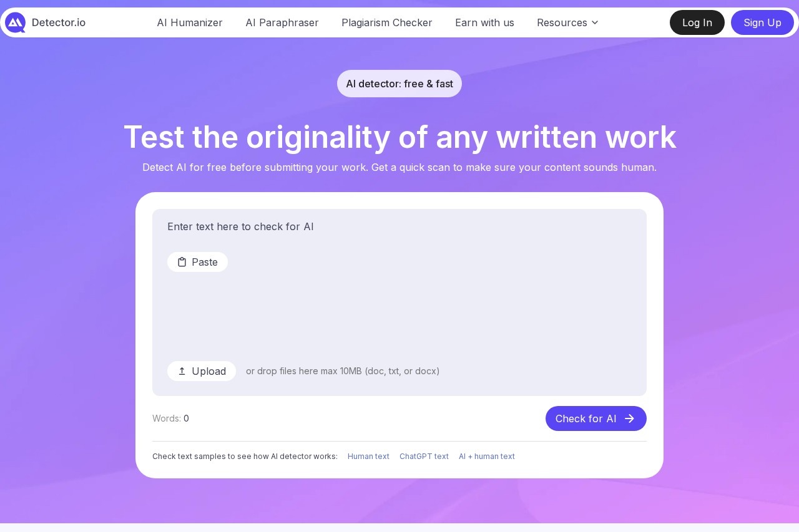Click the upload arrow icon on Upload button
The height and width of the screenshot is (532, 799).
(182, 371)
